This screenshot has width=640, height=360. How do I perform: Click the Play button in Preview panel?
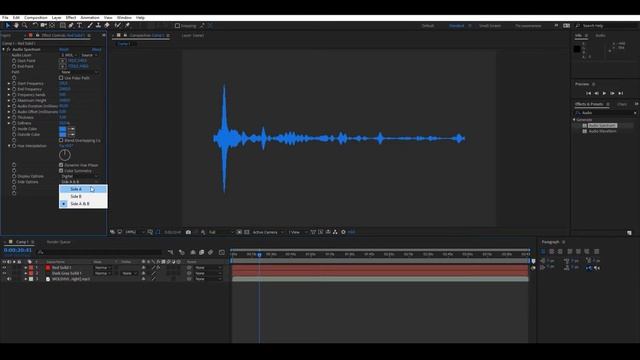pos(604,93)
